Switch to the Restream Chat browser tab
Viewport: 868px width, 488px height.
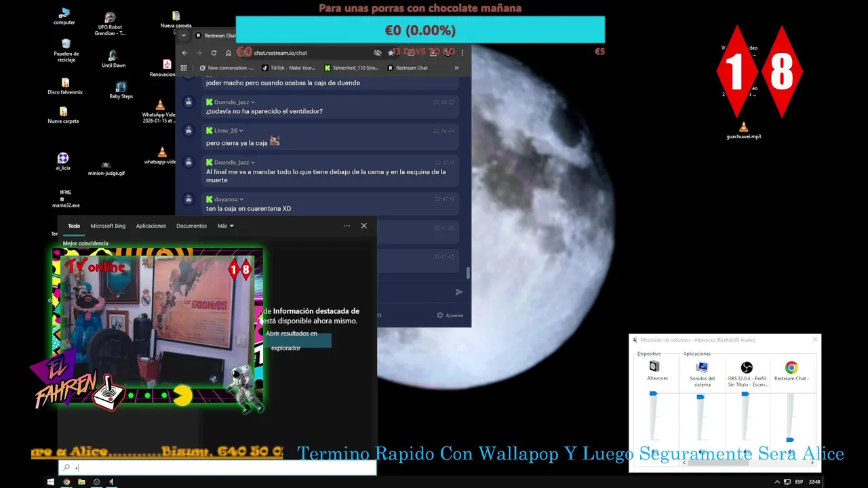[x=215, y=35]
